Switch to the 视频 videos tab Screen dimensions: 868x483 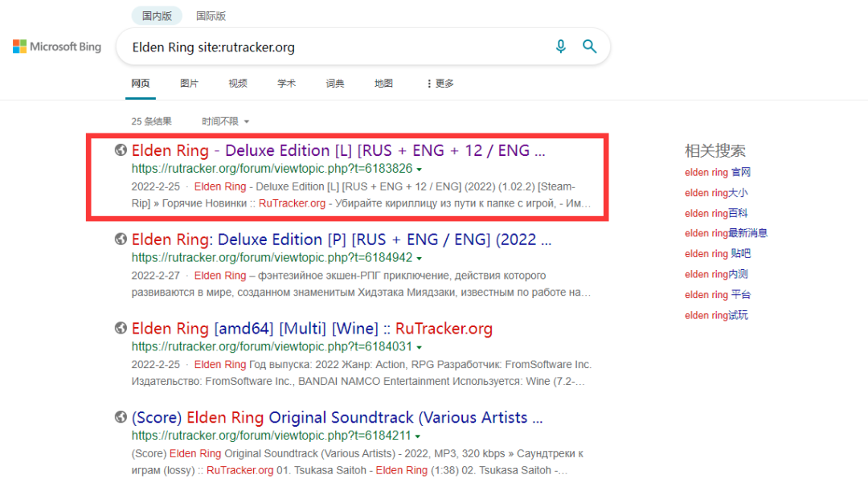(x=237, y=84)
